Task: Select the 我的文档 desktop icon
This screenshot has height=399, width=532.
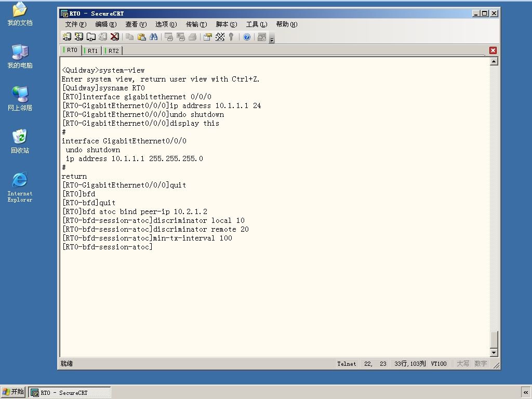Action: coord(20,15)
